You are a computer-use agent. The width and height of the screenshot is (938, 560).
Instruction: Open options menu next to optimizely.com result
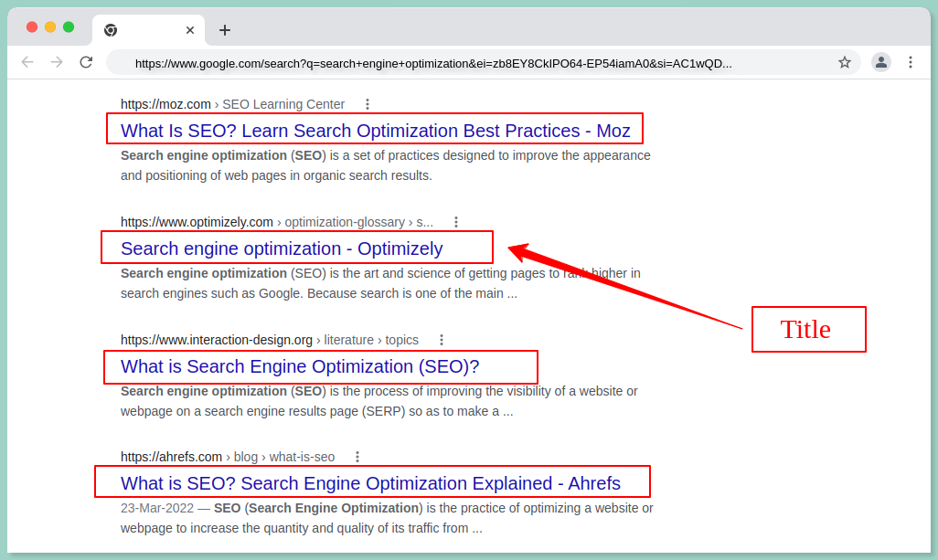tap(456, 222)
